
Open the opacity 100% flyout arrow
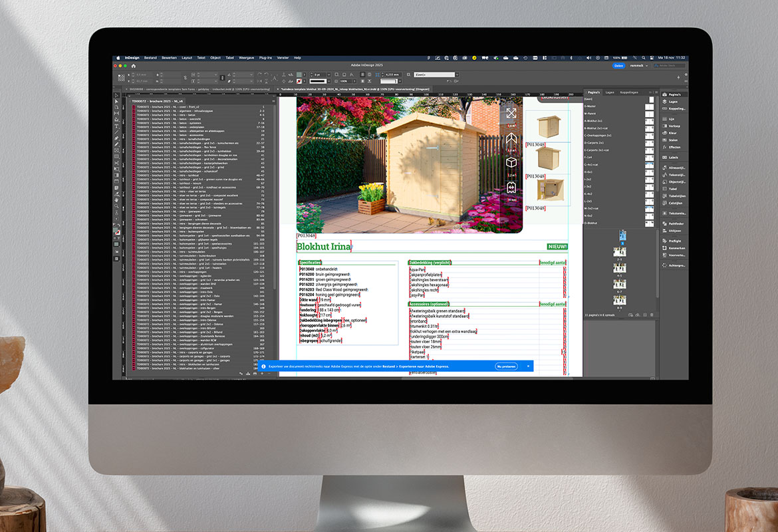click(x=354, y=81)
